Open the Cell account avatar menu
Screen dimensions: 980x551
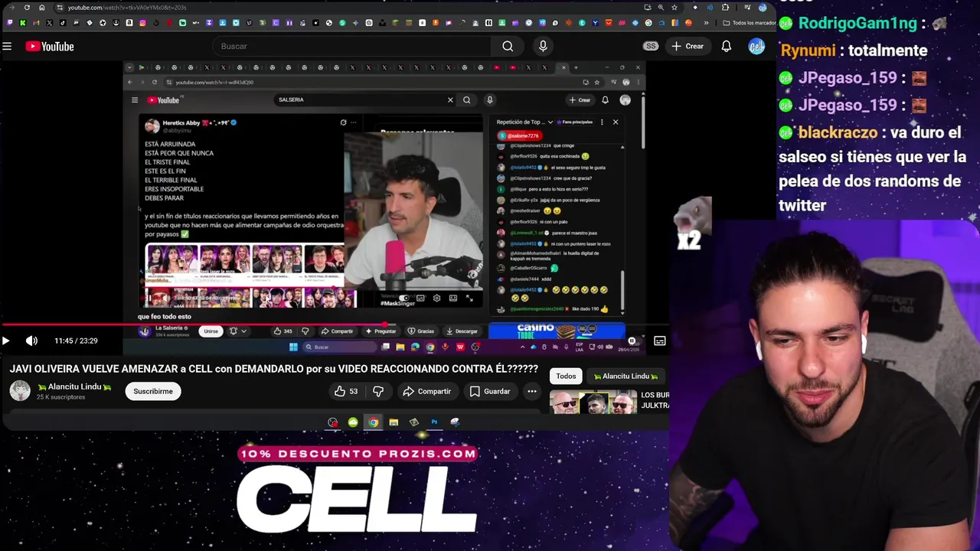pos(756,47)
